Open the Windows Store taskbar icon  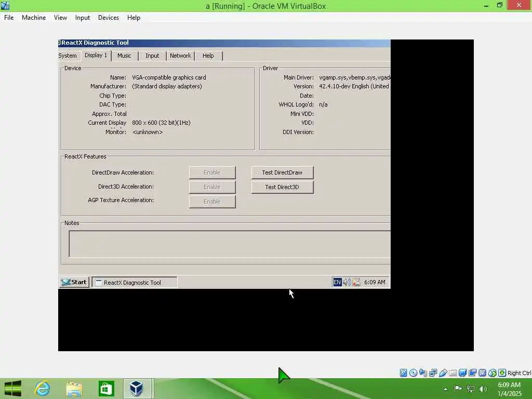click(106, 389)
